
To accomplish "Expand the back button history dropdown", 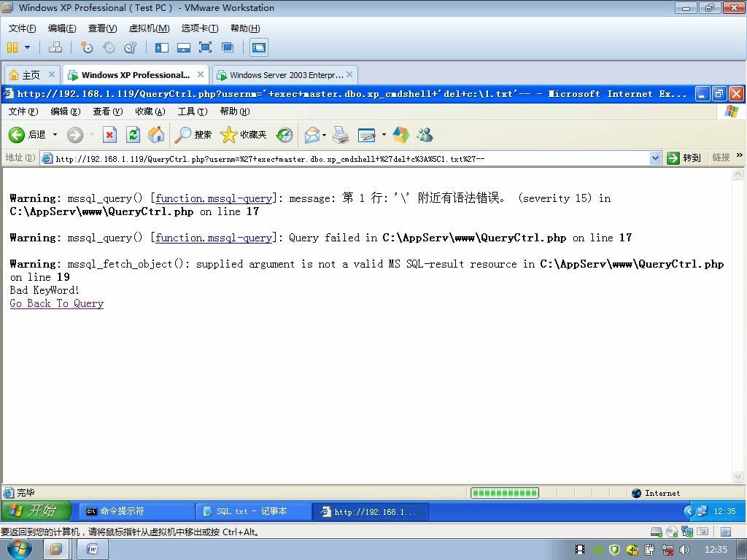I will (x=55, y=135).
